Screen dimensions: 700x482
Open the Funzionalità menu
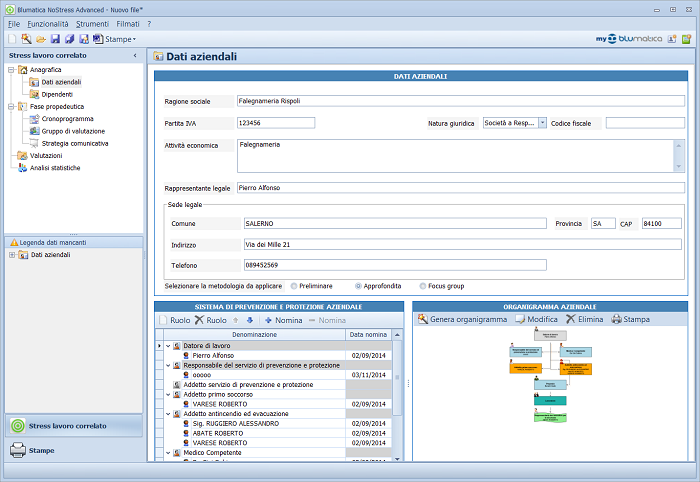pyautogui.click(x=48, y=23)
